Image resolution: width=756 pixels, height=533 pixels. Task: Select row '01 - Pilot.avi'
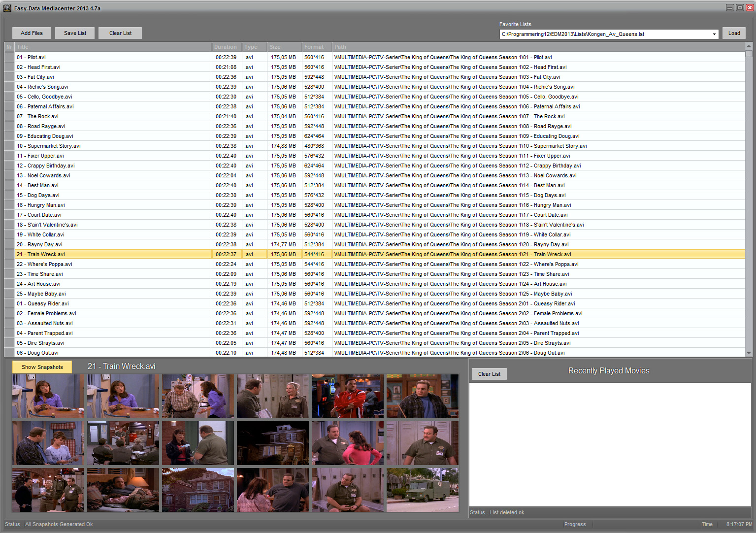point(375,57)
